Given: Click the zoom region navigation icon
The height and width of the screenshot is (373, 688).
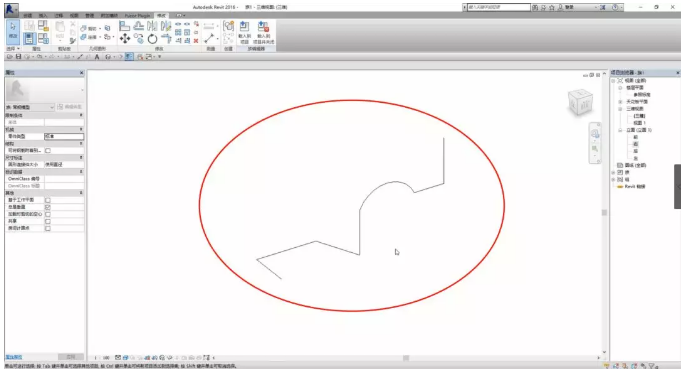Looking at the screenshot, I should tap(595, 149).
